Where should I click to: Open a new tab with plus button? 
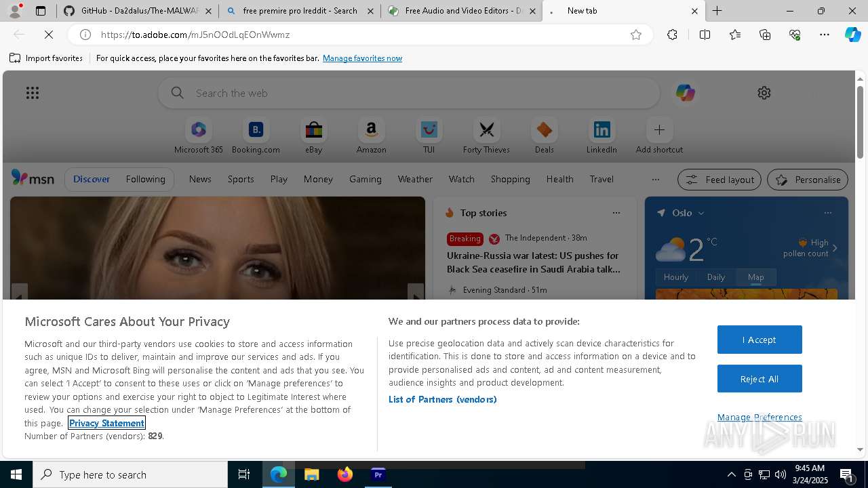point(717,11)
